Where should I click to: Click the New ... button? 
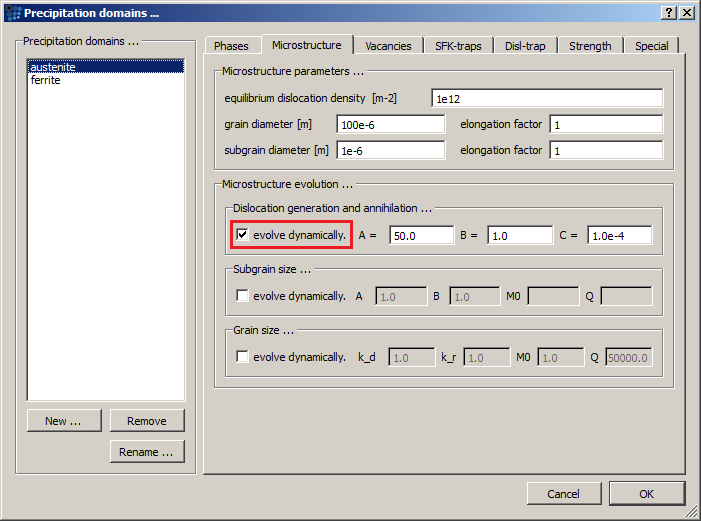64,420
